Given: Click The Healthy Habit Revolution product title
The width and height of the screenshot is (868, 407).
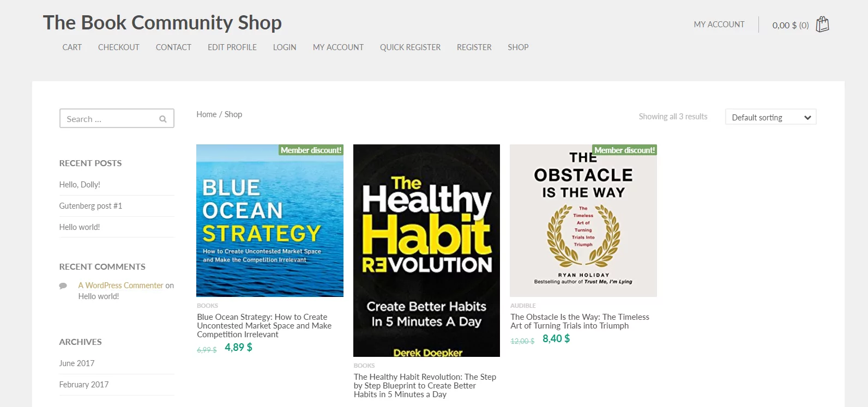Looking at the screenshot, I should [425, 386].
